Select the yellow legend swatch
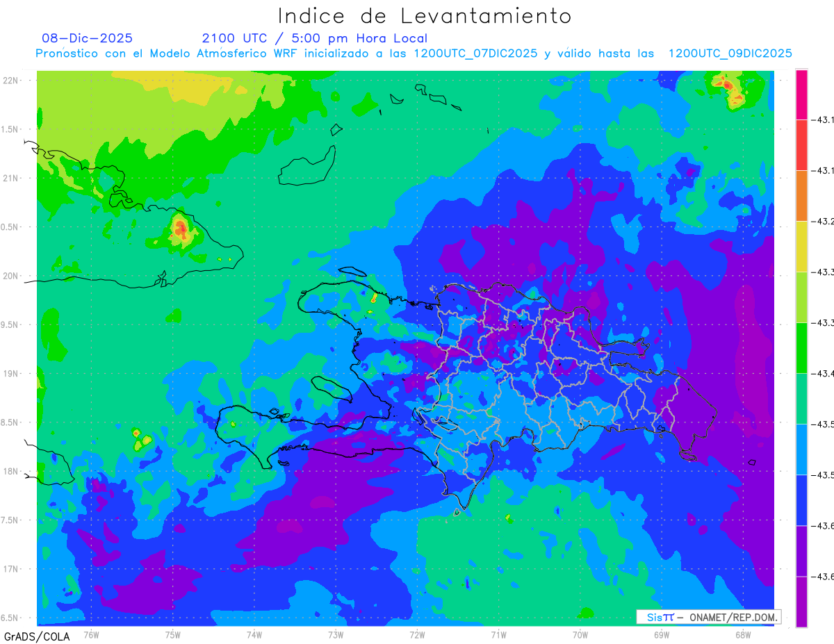This screenshot has width=834, height=644. 801,247
